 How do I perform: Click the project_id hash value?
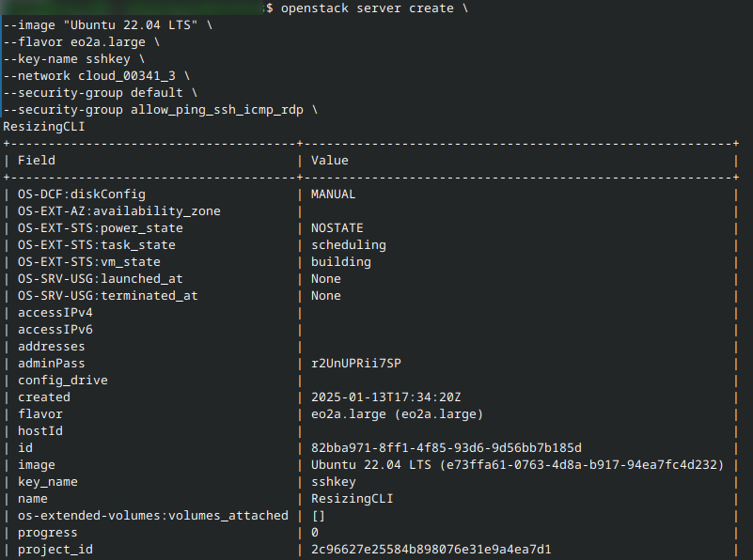pyautogui.click(x=431, y=549)
